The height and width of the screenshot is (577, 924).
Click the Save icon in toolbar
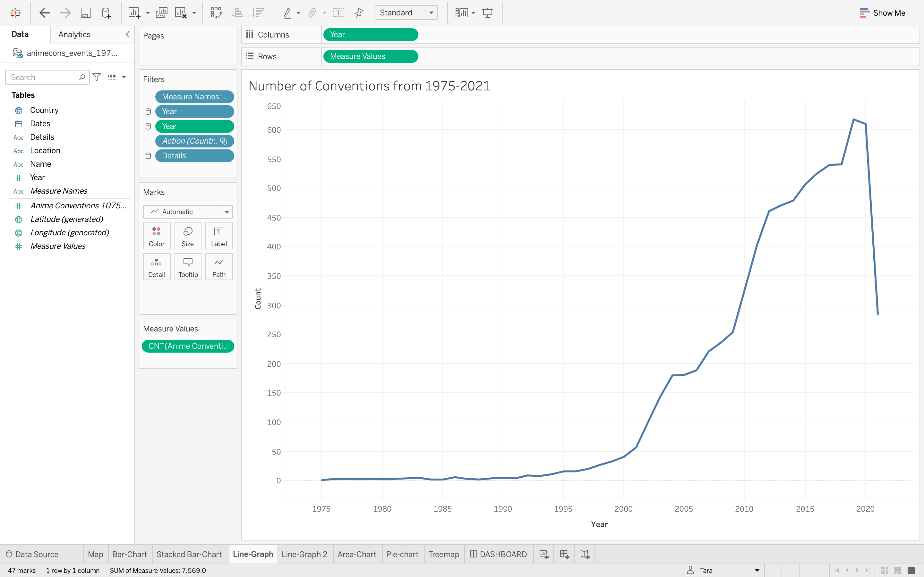coord(86,13)
